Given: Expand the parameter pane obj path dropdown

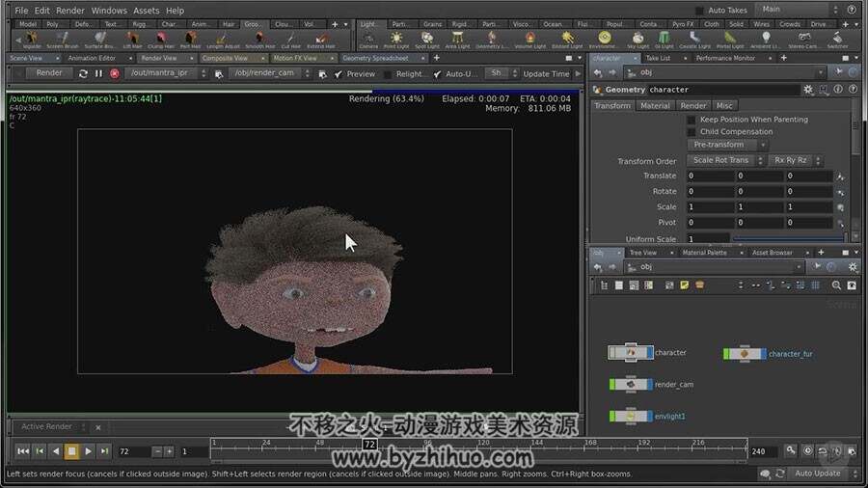Looking at the screenshot, I should click(821, 73).
